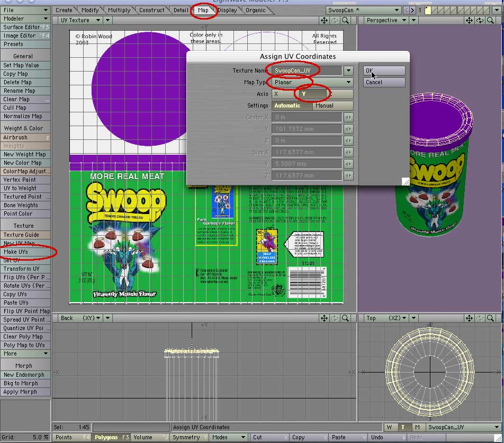Click the zoom magnifier in Back viewport
Image resolution: width=504 pixels, height=443 pixels.
[x=345, y=318]
